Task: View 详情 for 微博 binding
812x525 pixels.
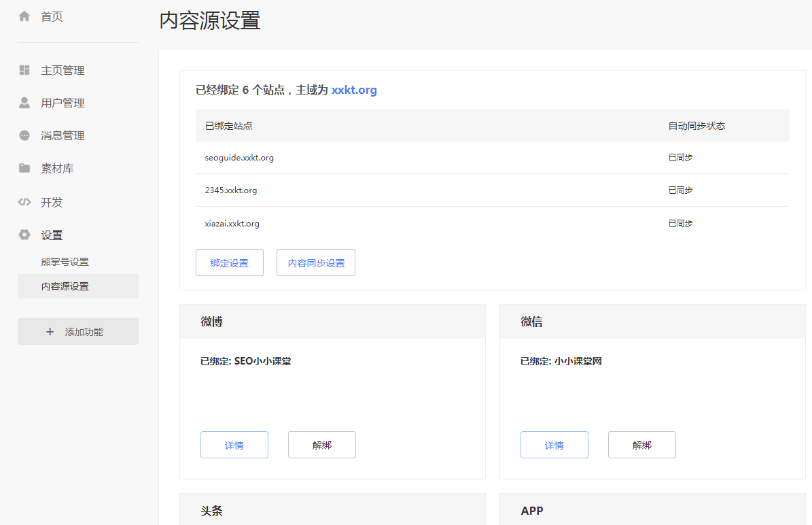Action: [234, 445]
